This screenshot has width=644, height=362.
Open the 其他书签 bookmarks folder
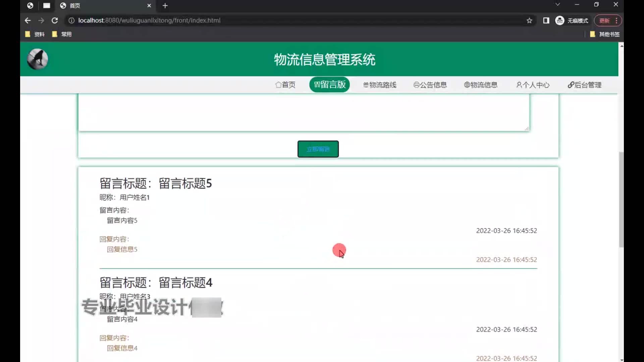click(605, 34)
